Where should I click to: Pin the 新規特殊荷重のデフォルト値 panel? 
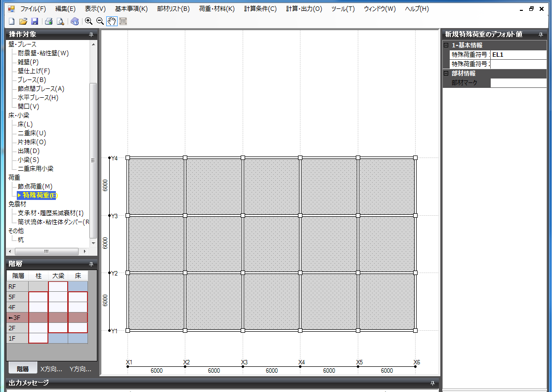[x=541, y=35]
